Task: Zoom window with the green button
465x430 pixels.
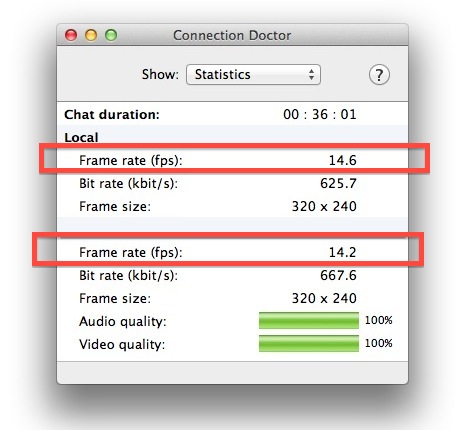Action: point(111,35)
